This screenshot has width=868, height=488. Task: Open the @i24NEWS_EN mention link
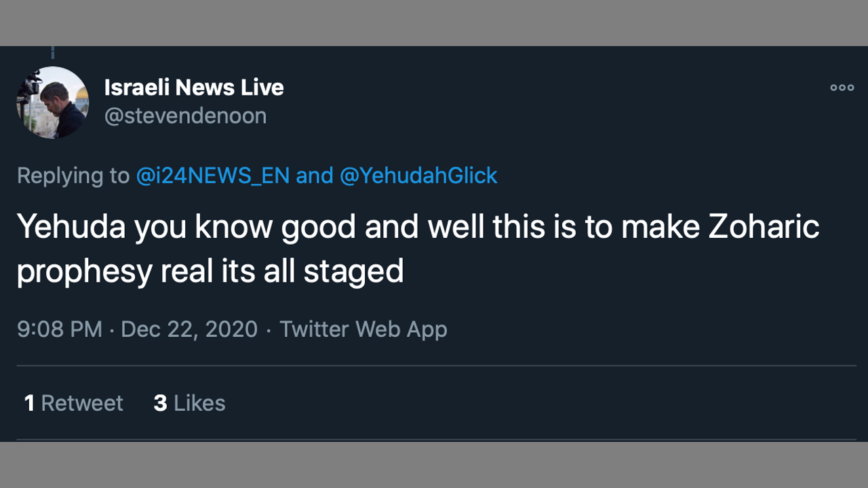coord(212,176)
